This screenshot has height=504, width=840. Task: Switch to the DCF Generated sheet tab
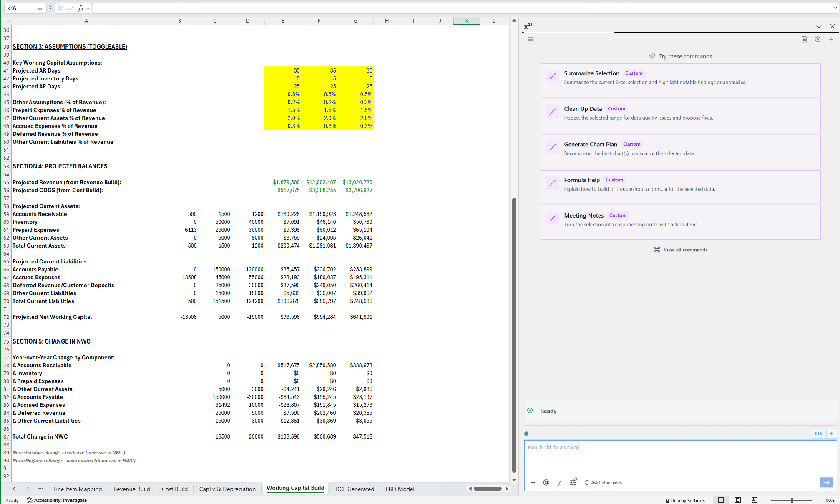click(355, 489)
